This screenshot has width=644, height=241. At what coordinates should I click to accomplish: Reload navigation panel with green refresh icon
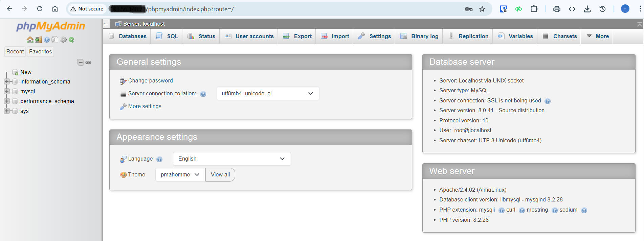[71, 40]
